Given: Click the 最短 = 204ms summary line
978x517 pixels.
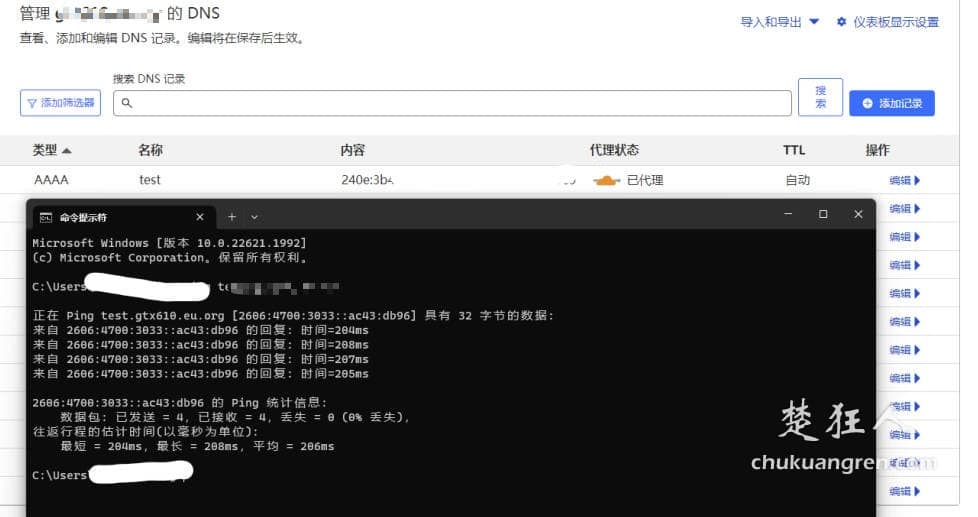Looking at the screenshot, I should [197, 447].
